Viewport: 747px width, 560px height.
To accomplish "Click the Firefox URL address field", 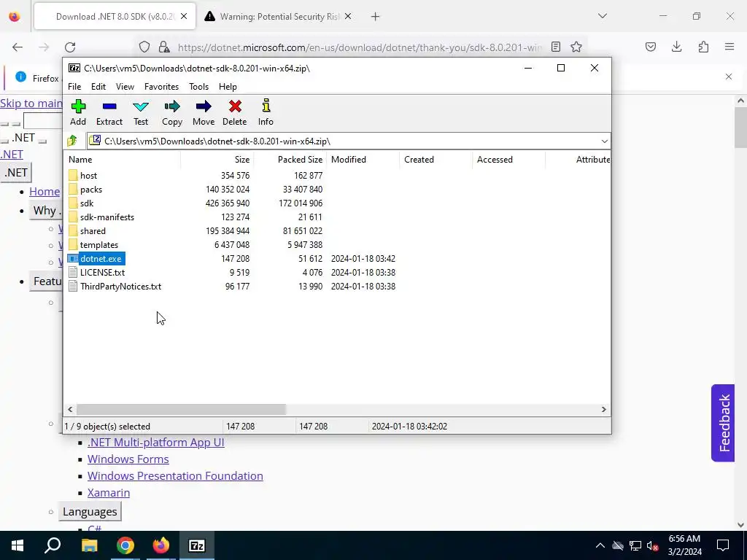I will pyautogui.click(x=360, y=47).
